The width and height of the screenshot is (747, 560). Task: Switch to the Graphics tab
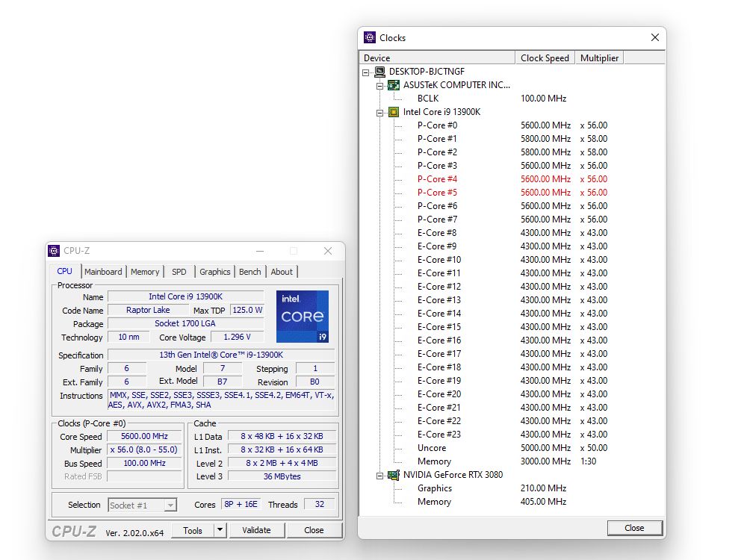point(215,272)
